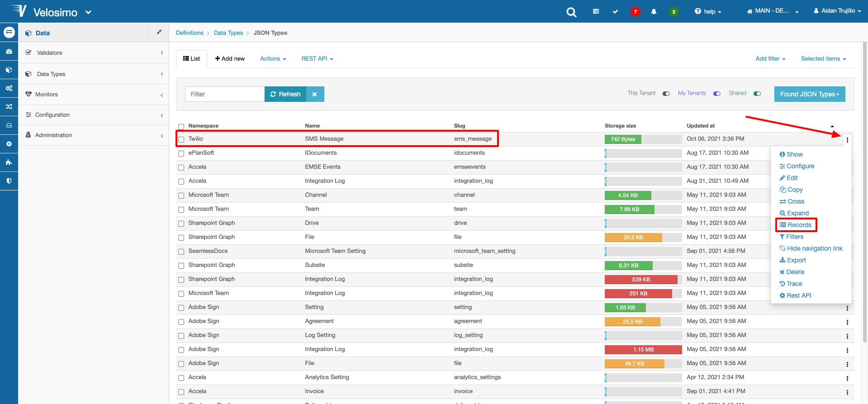Select the data exchange icon in left rail
Screen dimensions: 868x404
tap(9, 33)
